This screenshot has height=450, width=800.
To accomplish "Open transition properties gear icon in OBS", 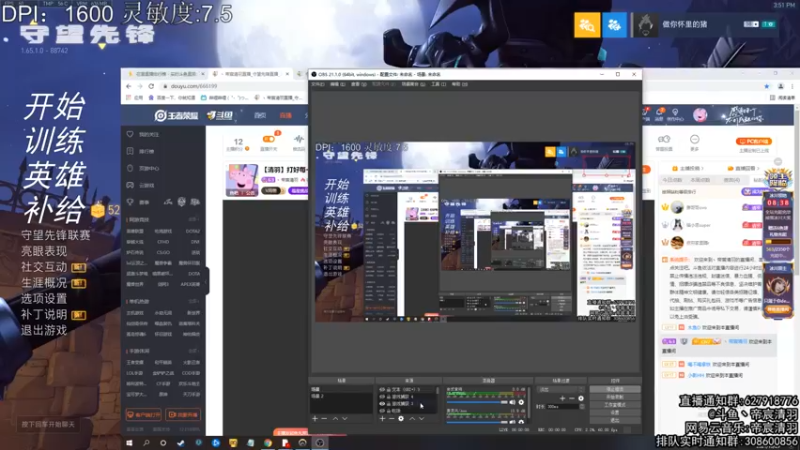I will pos(581,398).
